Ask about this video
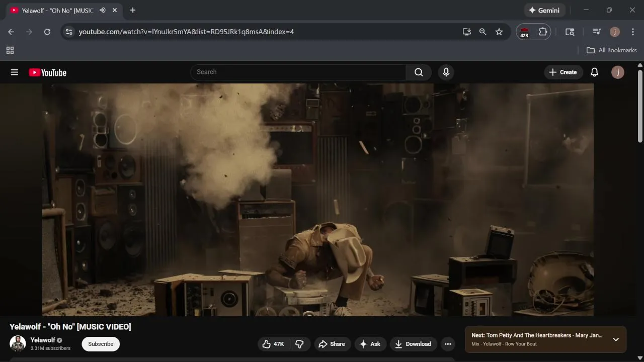 point(370,344)
